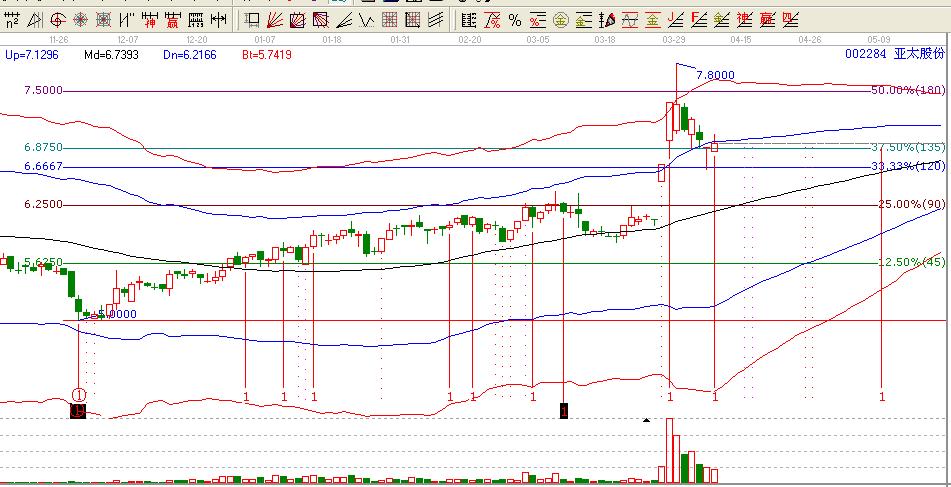Viewport: 951px width, 487px height.
Task: Click the circled 金 coin icon
Action: tap(560, 19)
